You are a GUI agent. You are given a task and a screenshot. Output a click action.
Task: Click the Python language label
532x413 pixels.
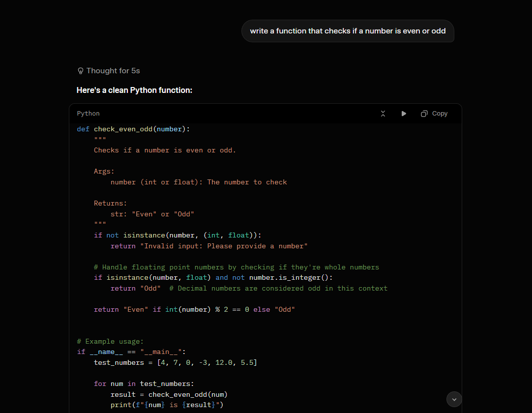[x=88, y=114]
